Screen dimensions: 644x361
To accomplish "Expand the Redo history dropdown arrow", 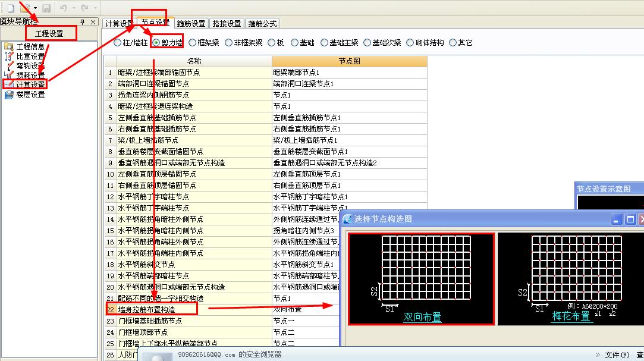I will point(95,8).
